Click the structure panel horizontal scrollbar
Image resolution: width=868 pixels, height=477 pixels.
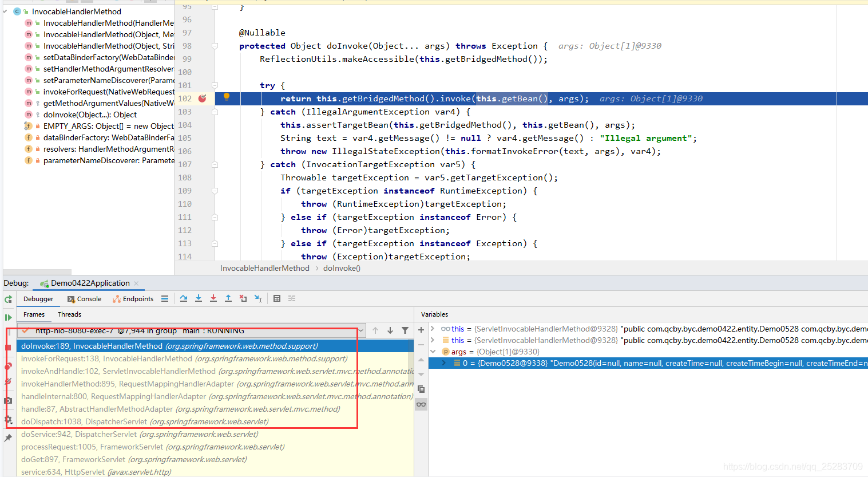tap(37, 272)
